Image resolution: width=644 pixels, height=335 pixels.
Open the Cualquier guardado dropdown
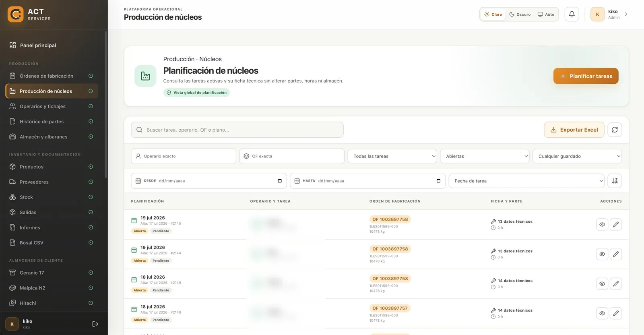pos(577,156)
